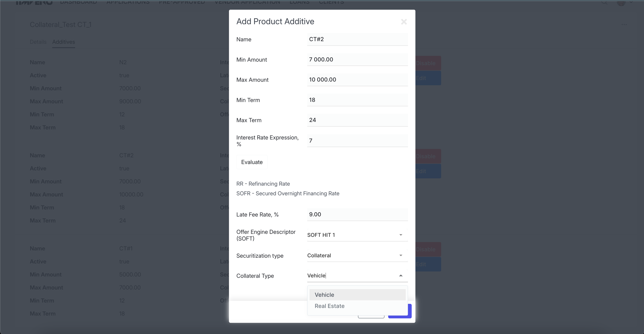644x334 pixels.
Task: Click the Max Term field with 24
Action: (x=357, y=120)
